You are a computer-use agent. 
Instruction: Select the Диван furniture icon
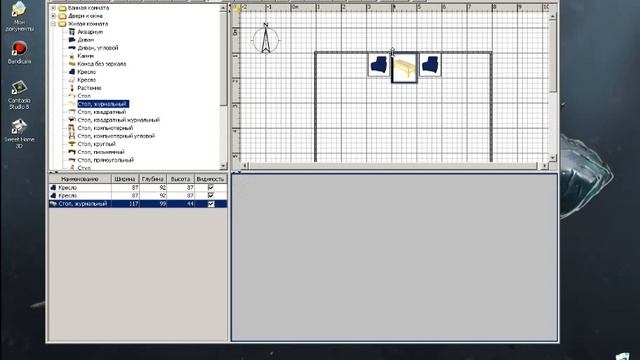tap(72, 40)
